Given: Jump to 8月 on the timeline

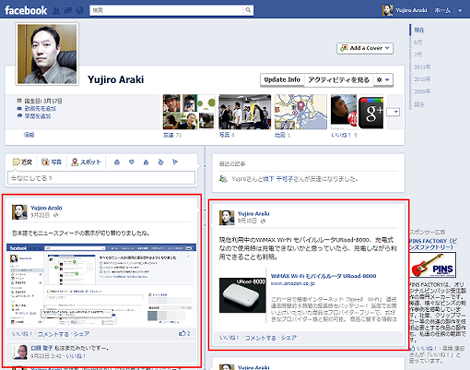Looking at the screenshot, I should tap(418, 42).
